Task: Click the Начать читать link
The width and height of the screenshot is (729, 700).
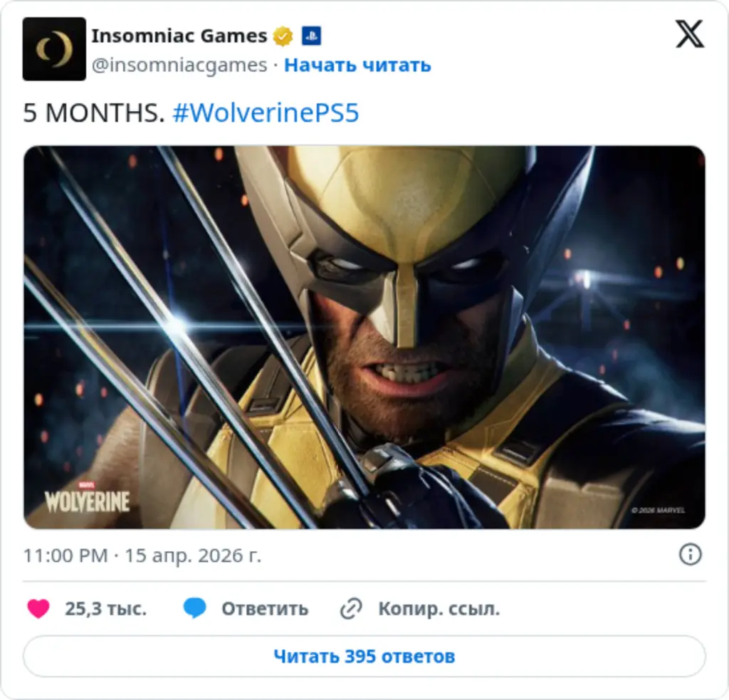Action: 360,66
